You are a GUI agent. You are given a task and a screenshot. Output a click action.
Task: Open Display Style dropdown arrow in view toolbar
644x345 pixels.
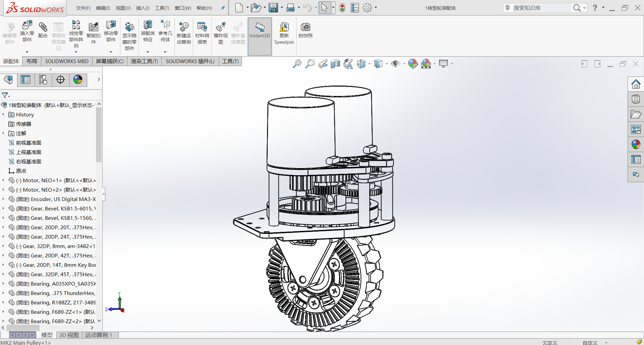tap(387, 64)
